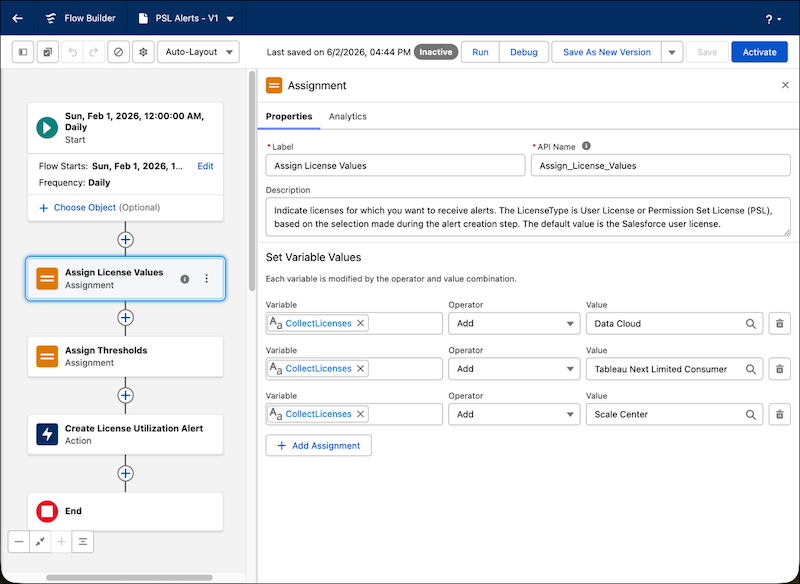The image size is (800, 584).
Task: Click the Activate button
Action: [x=759, y=52]
